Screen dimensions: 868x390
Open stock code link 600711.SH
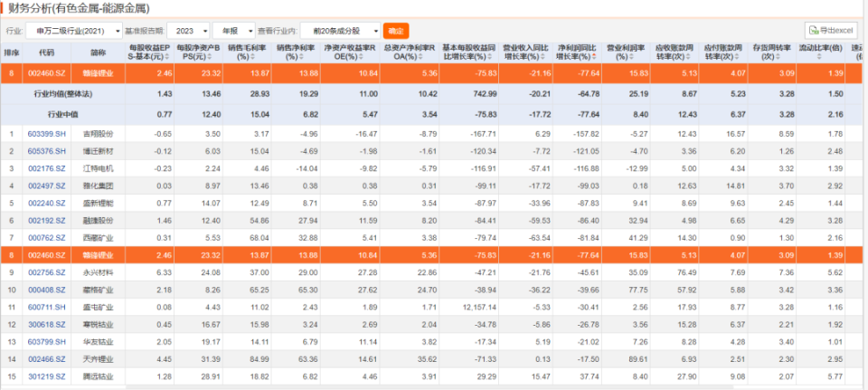click(46, 307)
